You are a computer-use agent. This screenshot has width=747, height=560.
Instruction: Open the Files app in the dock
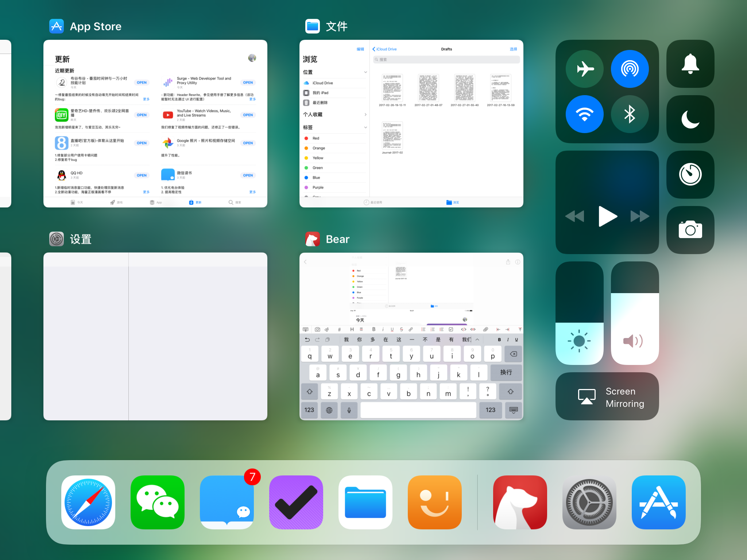(365, 502)
